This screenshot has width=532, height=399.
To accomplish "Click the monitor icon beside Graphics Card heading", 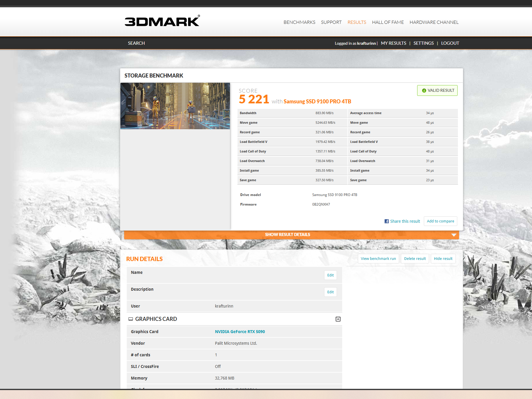I will pyautogui.click(x=131, y=319).
